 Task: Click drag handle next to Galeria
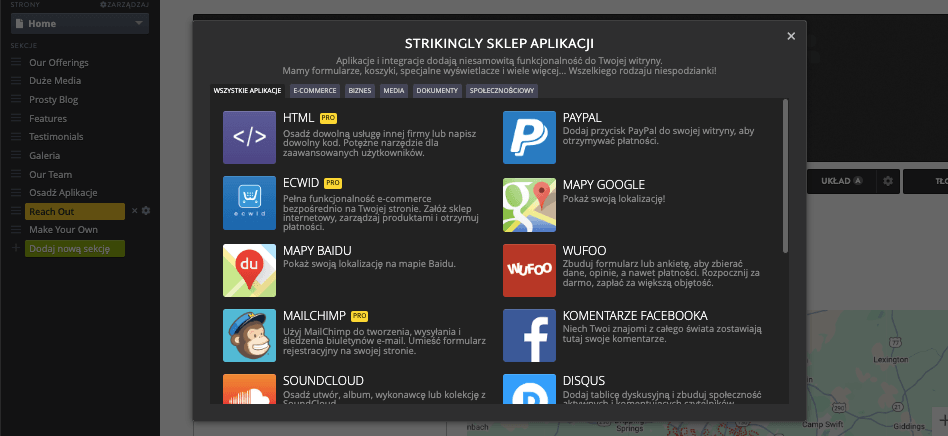(x=16, y=155)
